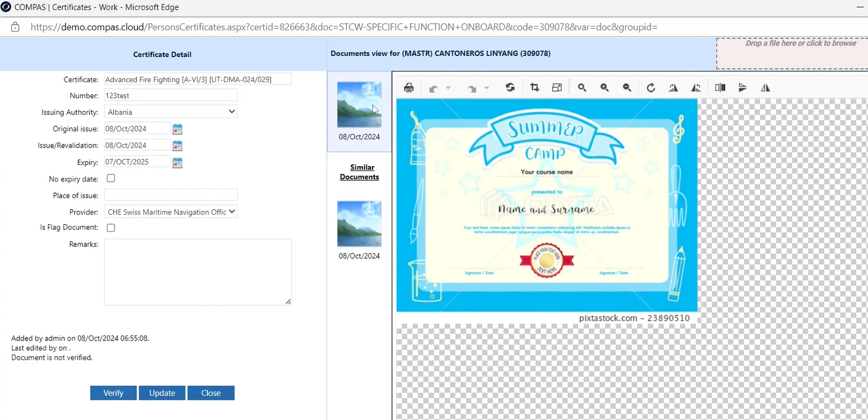Zoom in on the certificate image
Image resolution: width=868 pixels, height=420 pixels.
point(605,88)
